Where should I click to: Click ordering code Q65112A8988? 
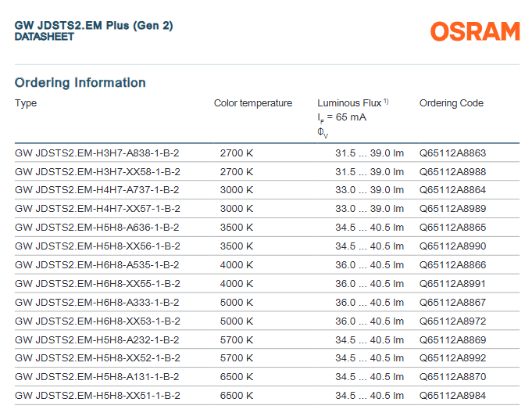[x=452, y=171]
